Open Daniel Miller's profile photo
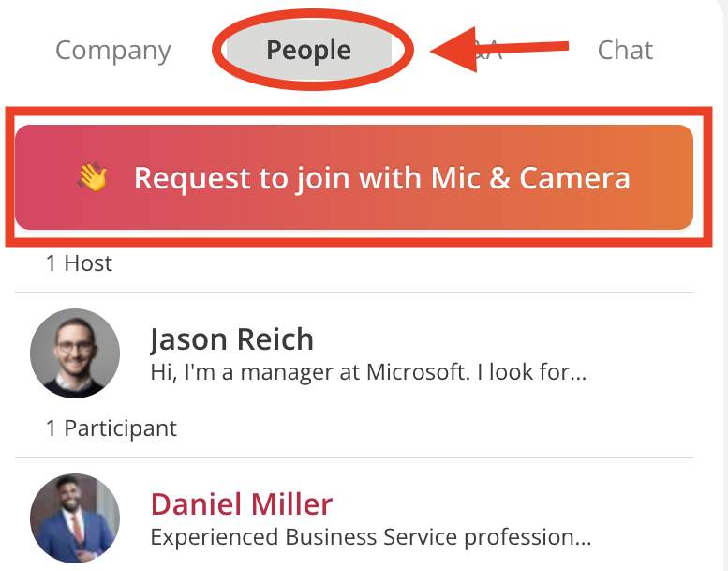Screen dimensions: 728x571 75,518
